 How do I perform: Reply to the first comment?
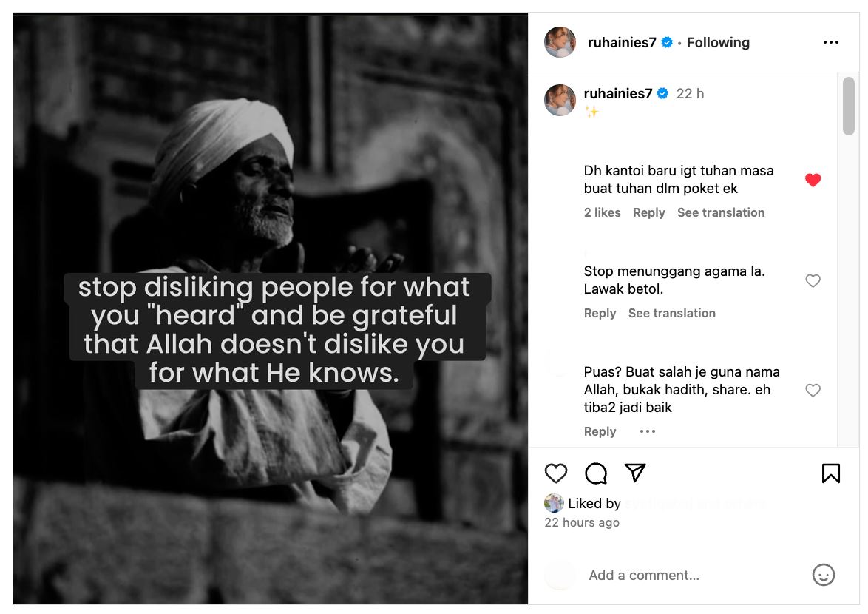648,212
